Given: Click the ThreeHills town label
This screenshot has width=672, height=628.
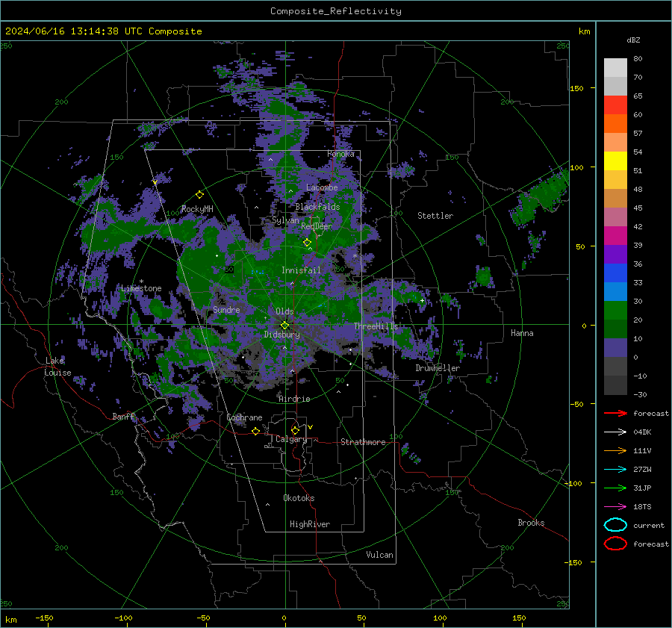Looking at the screenshot, I should 376,326.
